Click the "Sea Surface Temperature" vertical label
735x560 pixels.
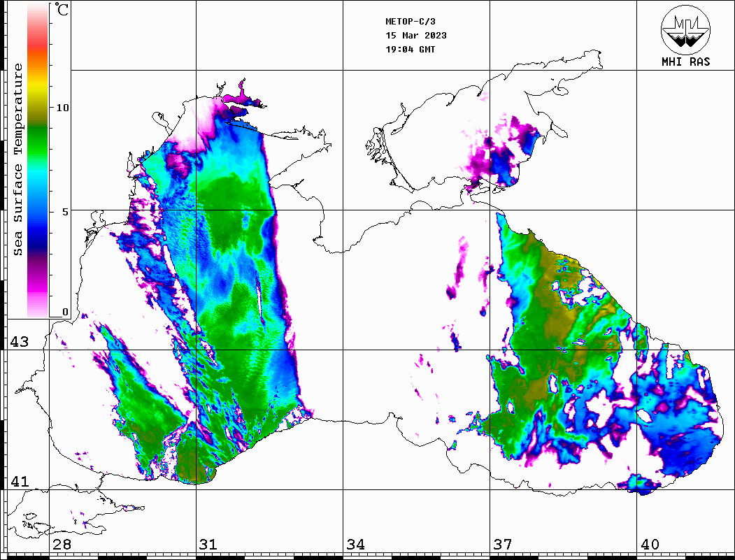[x=17, y=159]
